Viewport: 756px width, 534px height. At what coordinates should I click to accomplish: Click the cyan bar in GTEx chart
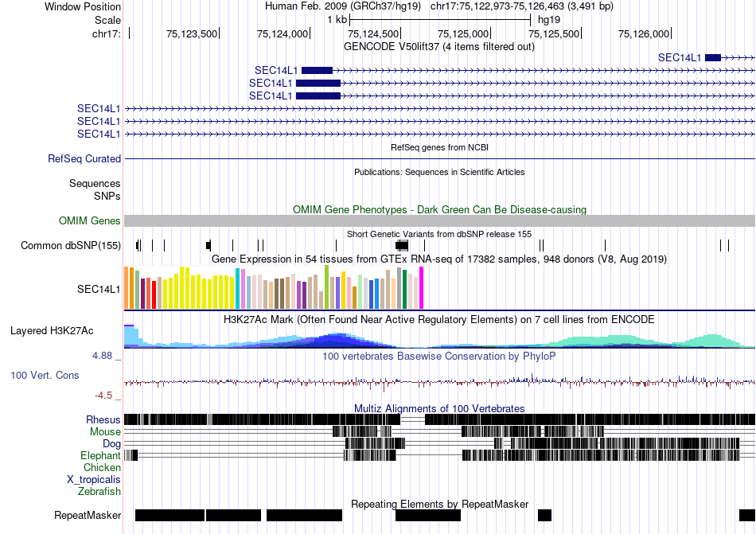click(237, 289)
